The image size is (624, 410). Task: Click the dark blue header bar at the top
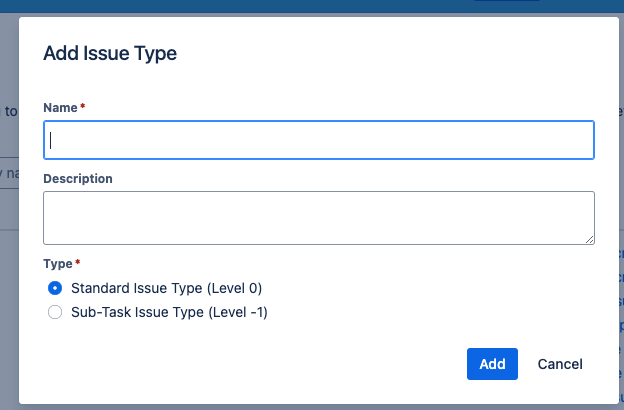pyautogui.click(x=312, y=6)
